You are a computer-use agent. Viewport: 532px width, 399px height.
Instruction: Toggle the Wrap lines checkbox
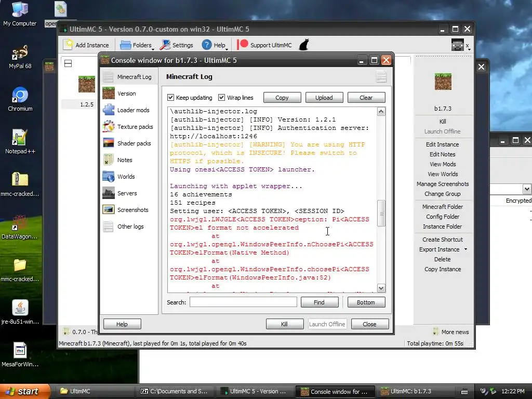(x=221, y=97)
